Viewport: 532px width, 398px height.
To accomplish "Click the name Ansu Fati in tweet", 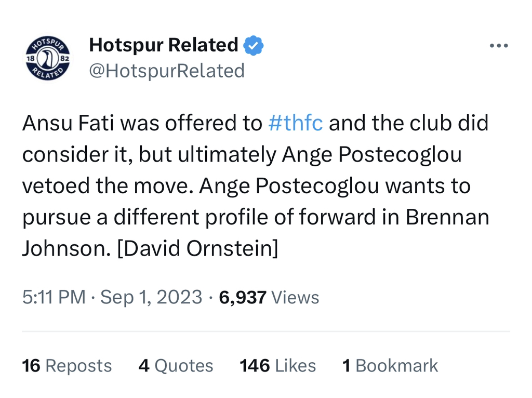I will (x=68, y=123).
